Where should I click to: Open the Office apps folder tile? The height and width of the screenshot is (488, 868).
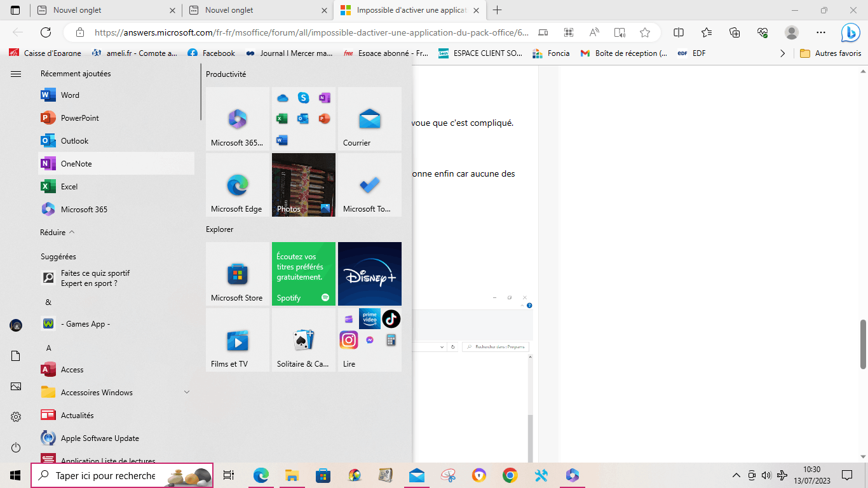point(304,119)
